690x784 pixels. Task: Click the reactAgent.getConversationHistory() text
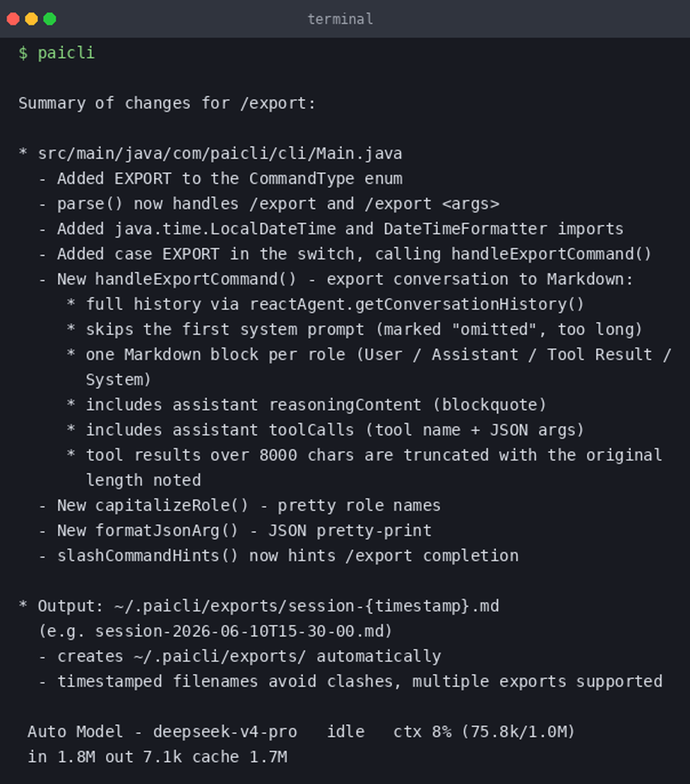[x=417, y=304]
